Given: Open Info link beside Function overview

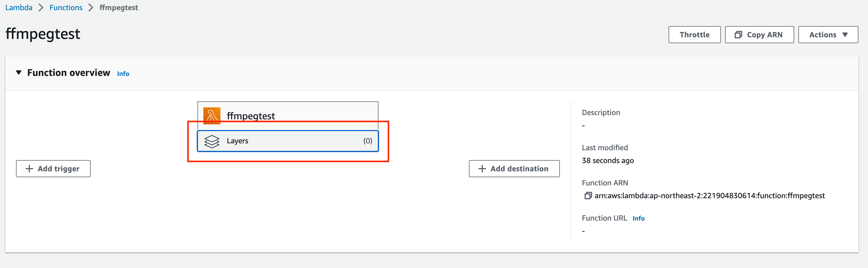Looking at the screenshot, I should (x=123, y=74).
